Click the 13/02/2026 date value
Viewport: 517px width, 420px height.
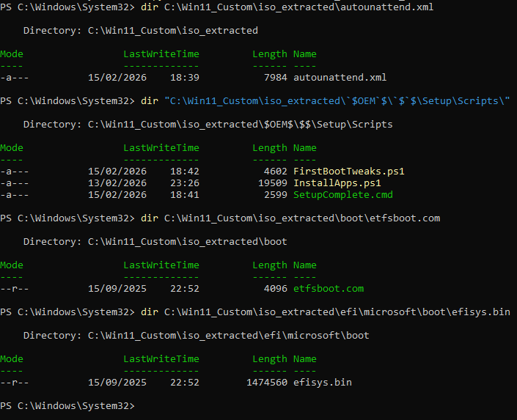117,183
